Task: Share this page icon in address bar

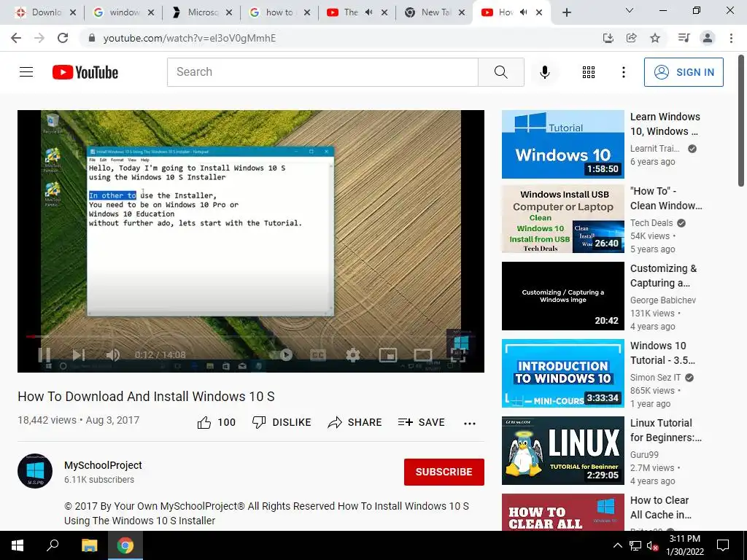Action: point(631,38)
